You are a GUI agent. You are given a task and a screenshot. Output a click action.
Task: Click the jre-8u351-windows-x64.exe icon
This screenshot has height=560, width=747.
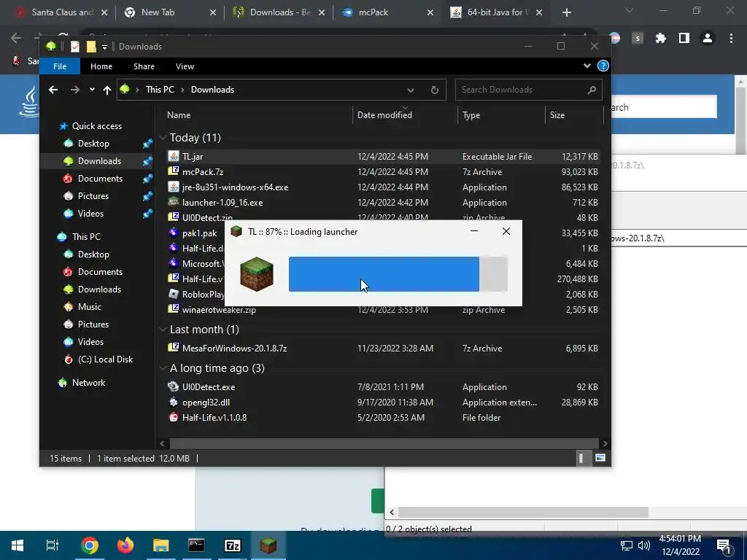174,187
